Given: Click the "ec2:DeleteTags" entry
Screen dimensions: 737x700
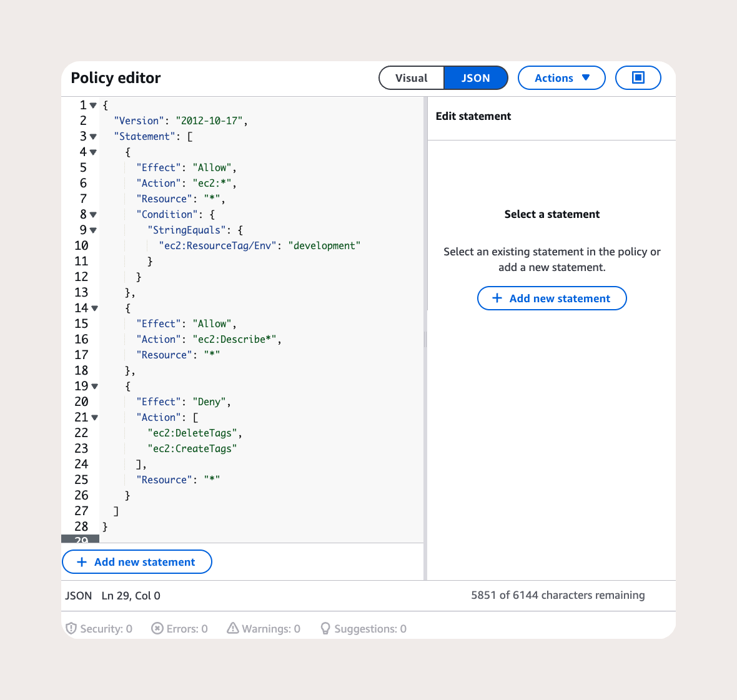Looking at the screenshot, I should [192, 433].
